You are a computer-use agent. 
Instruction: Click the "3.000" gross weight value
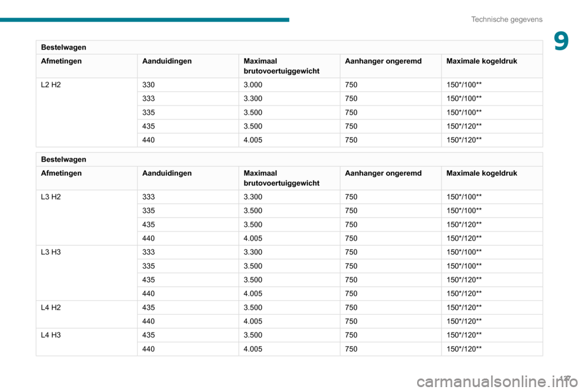click(253, 85)
